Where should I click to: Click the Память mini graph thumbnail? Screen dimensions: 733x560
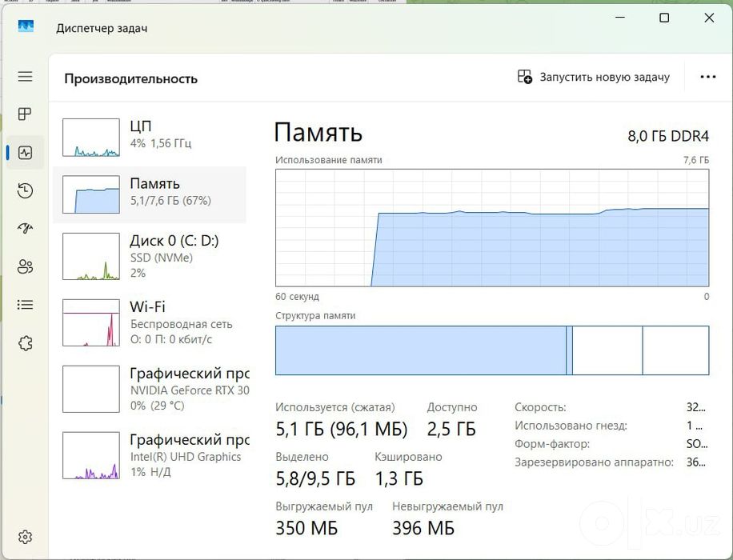coord(91,194)
